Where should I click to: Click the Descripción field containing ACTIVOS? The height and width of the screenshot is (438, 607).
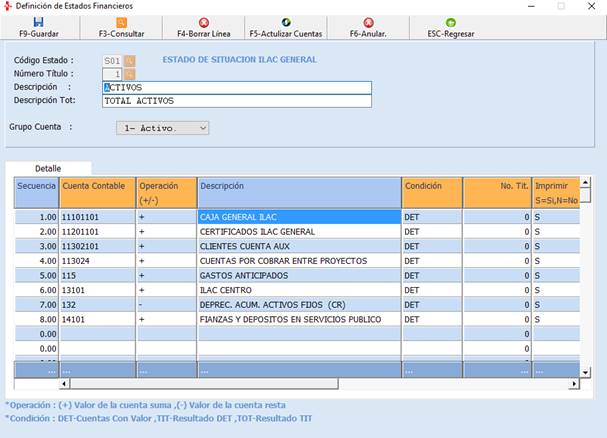coord(236,87)
